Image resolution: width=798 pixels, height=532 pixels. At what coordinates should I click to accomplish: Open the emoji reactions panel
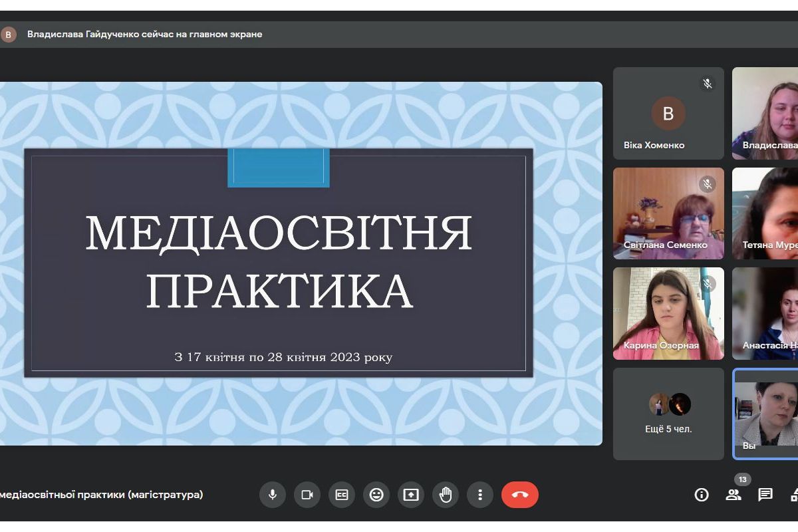pos(376,495)
